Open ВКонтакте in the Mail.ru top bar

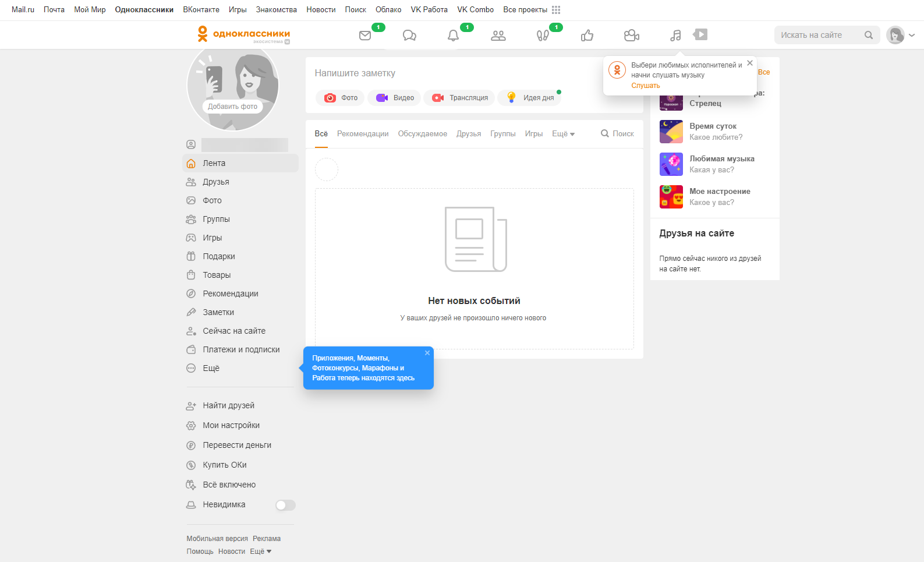coord(201,10)
